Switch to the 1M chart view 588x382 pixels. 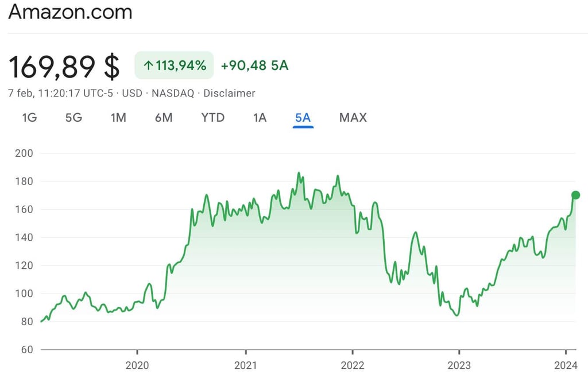(118, 118)
